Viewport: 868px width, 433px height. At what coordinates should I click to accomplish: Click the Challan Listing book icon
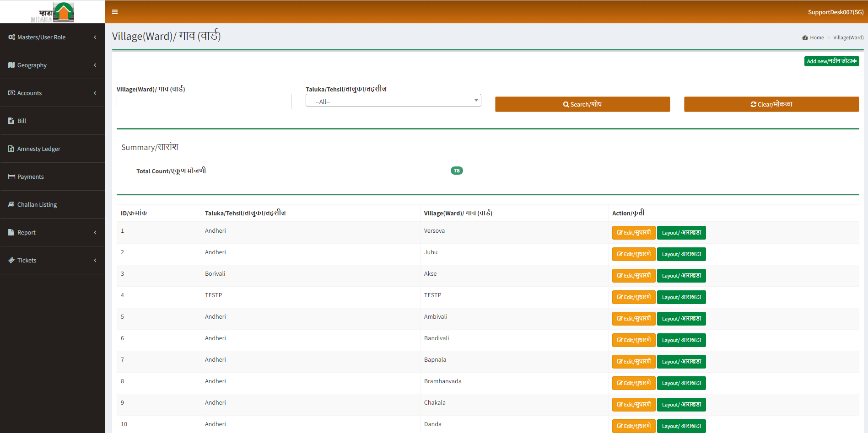click(x=11, y=204)
